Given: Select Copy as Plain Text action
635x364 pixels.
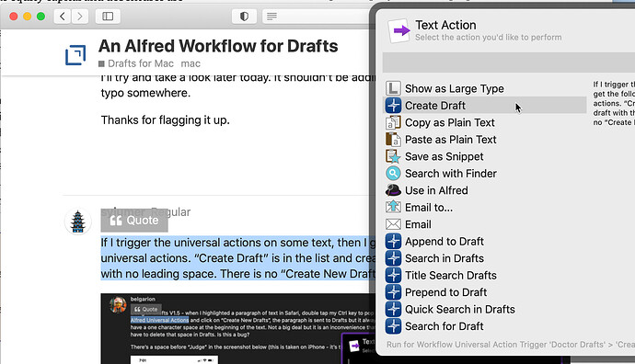Looking at the screenshot, I should click(x=484, y=122).
